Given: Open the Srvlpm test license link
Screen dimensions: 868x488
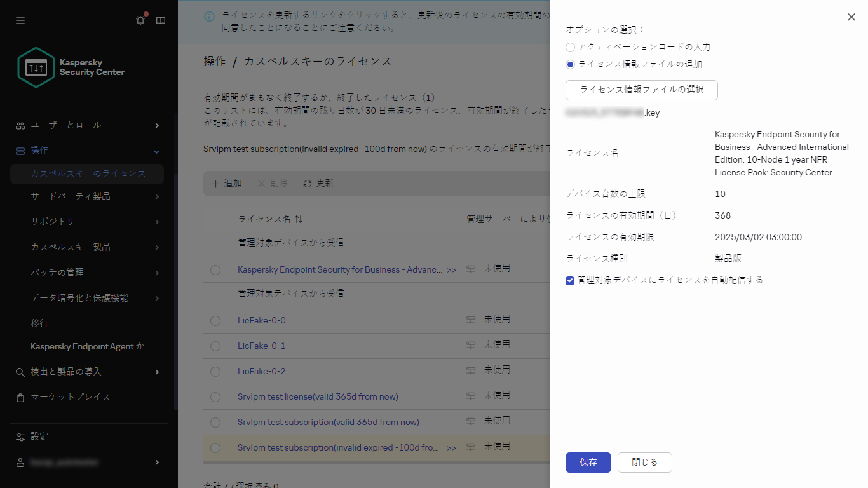Looking at the screenshot, I should [x=317, y=396].
